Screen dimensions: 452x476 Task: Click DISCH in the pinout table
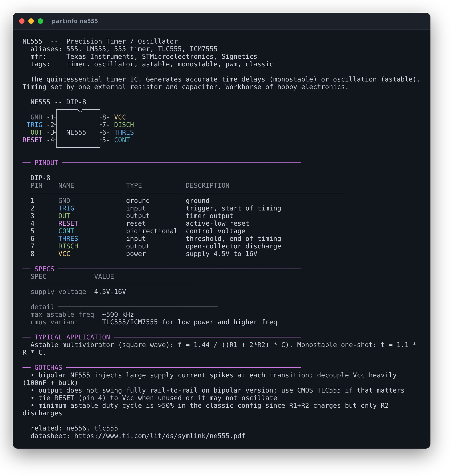pyautogui.click(x=68, y=246)
